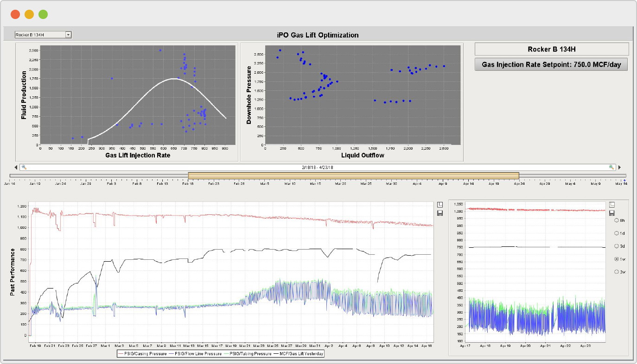Image resolution: width=637 pixels, height=364 pixels.
Task: Open the well selector dropdown showing Rocker B 134H
Action: (68, 34)
